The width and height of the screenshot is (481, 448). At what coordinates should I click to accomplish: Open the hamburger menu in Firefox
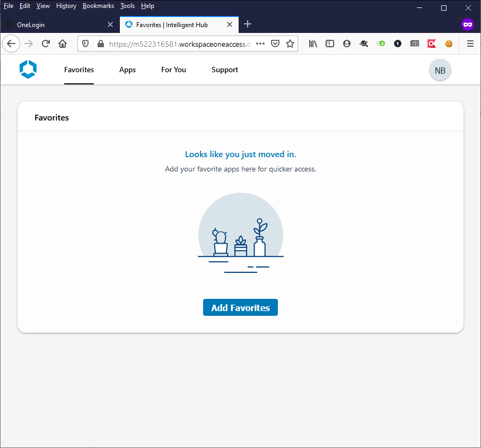click(470, 44)
